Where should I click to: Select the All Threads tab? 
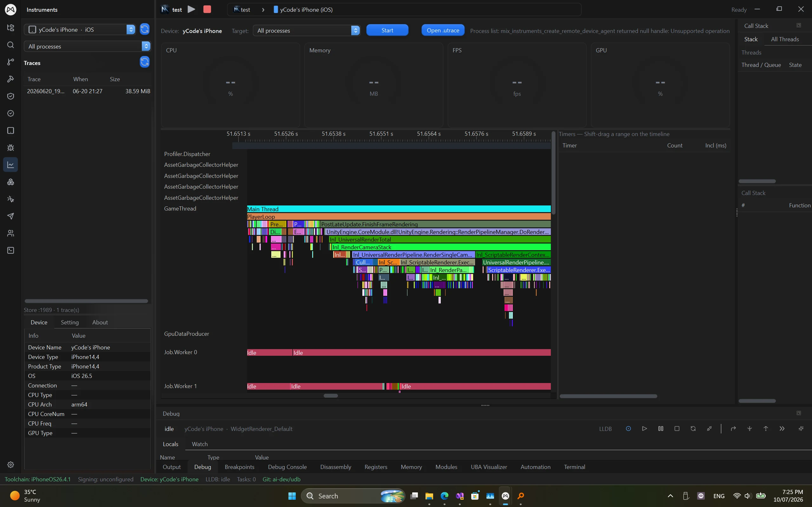[784, 39]
